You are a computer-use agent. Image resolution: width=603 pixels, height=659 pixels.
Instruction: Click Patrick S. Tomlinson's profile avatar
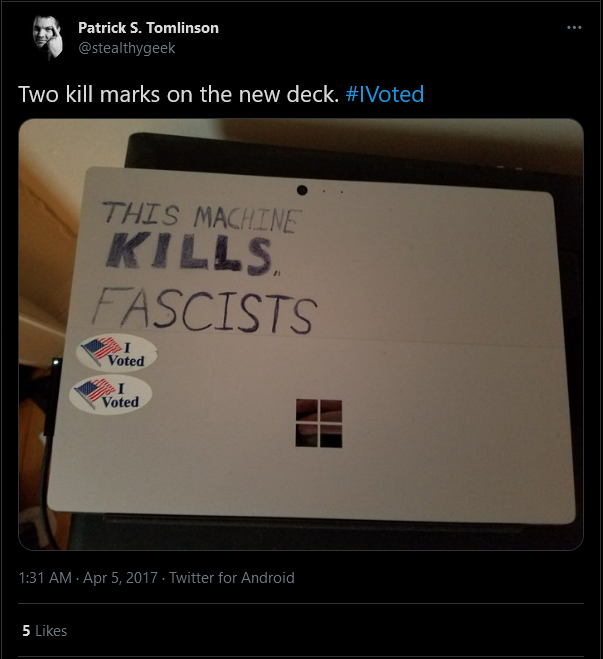pos(47,37)
